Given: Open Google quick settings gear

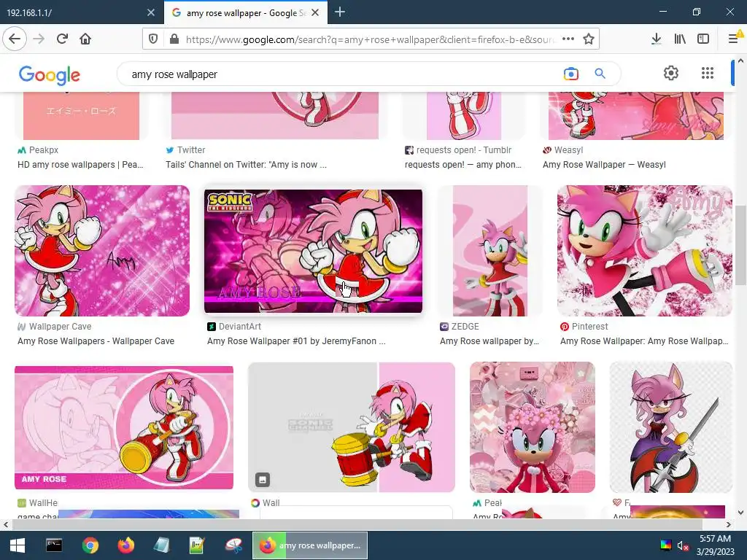Looking at the screenshot, I should pos(671,73).
